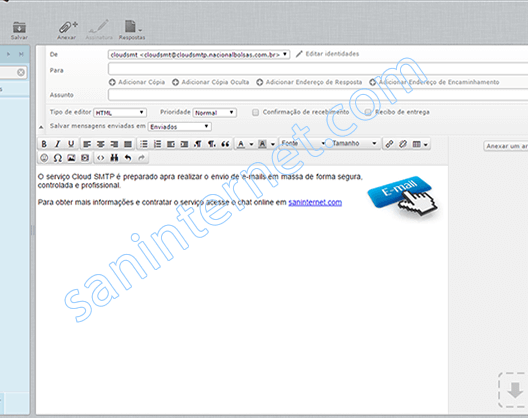Image resolution: width=528 pixels, height=418 pixels.
Task: Open the Tamanho size dropdown
Action: [x=354, y=143]
